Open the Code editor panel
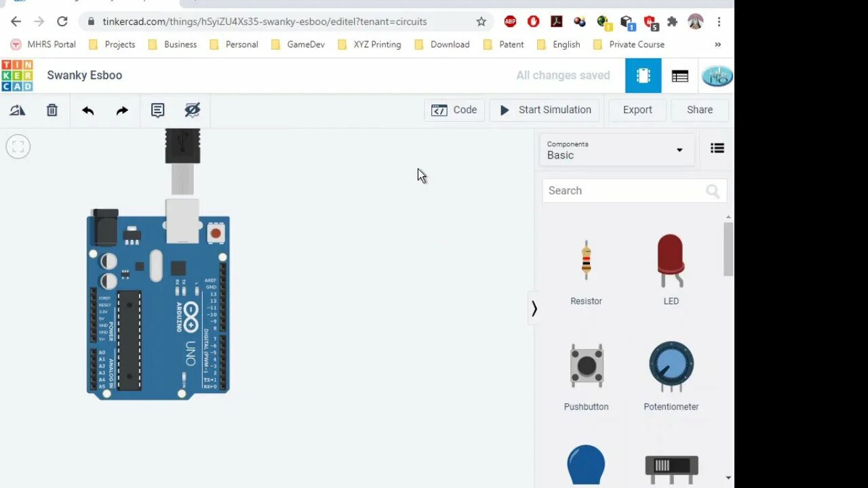This screenshot has width=868, height=488. click(x=454, y=110)
